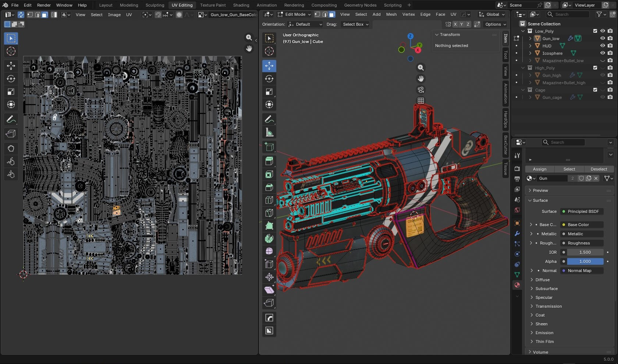Activate the Scale tool in the 3D viewport toolbar
Image resolution: width=618 pixels, height=364 pixels.
point(269,92)
